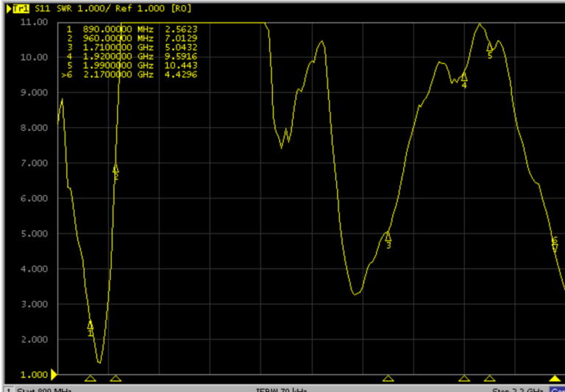Click the [RO] indicator text
565x392 pixels.
point(181,9)
